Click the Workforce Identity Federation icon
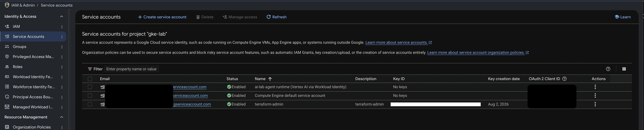644x130 pixels. (7, 87)
